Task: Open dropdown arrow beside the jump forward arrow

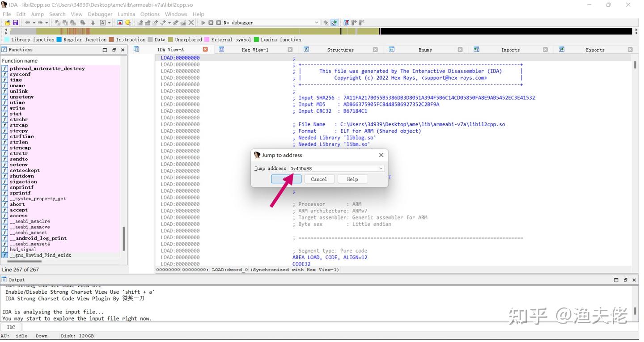Action: pos(47,23)
